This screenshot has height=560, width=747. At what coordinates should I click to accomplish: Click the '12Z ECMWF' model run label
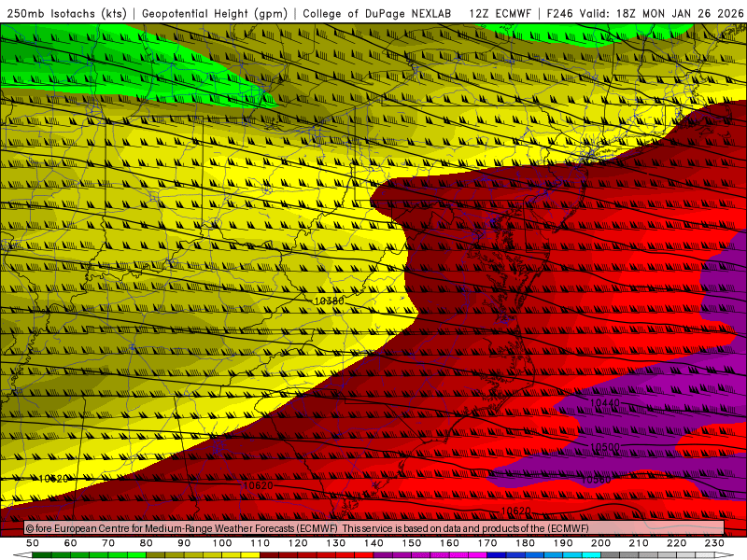(500, 13)
